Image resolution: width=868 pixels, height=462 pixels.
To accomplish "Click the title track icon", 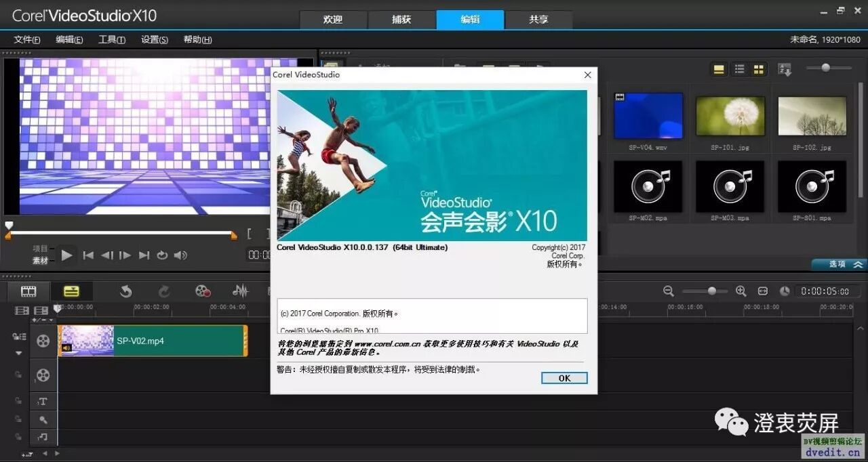I will click(43, 402).
